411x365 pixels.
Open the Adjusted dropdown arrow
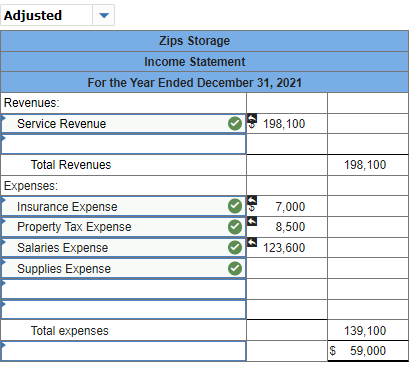[104, 15]
